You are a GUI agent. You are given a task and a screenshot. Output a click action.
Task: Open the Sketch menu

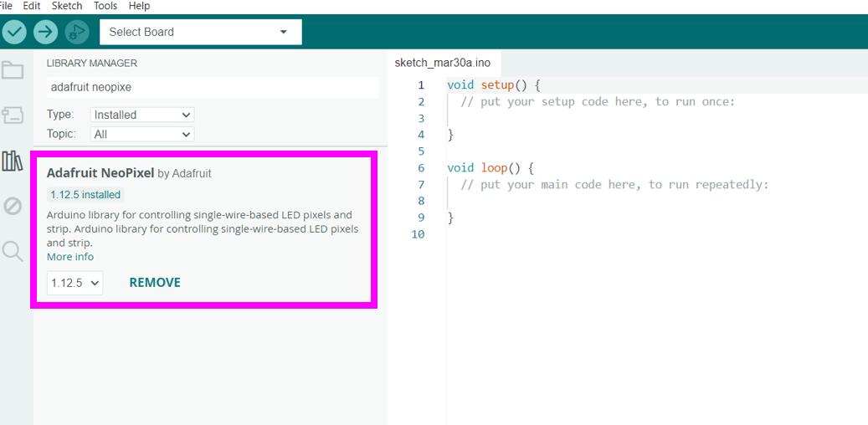(67, 6)
